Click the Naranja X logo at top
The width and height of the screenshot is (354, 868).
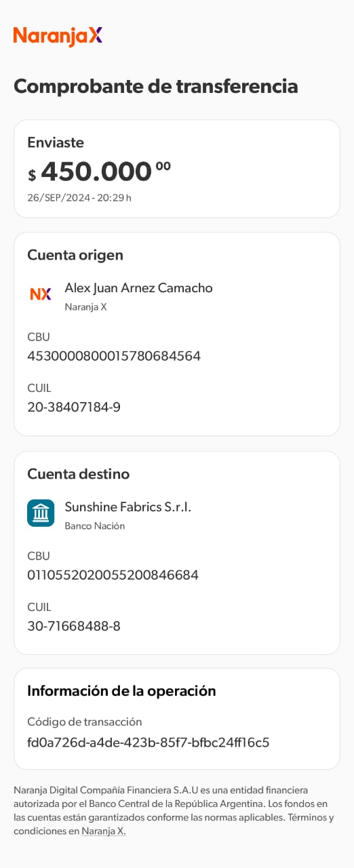coord(58,36)
